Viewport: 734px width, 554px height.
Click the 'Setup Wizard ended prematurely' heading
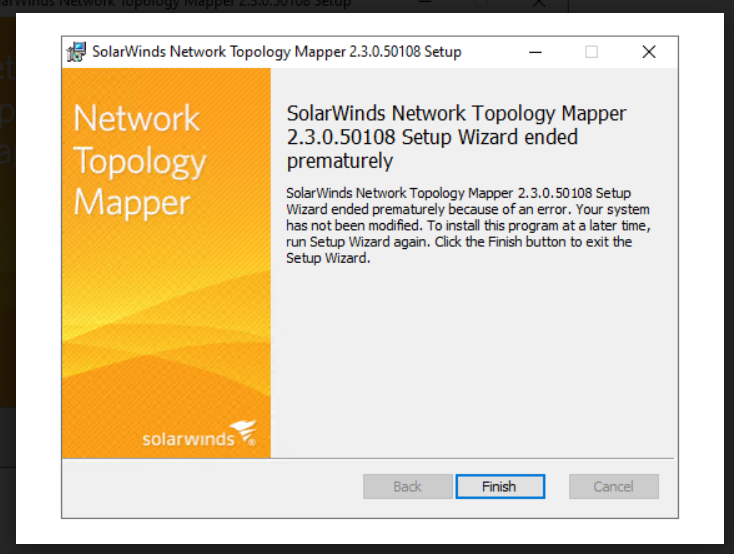(456, 137)
